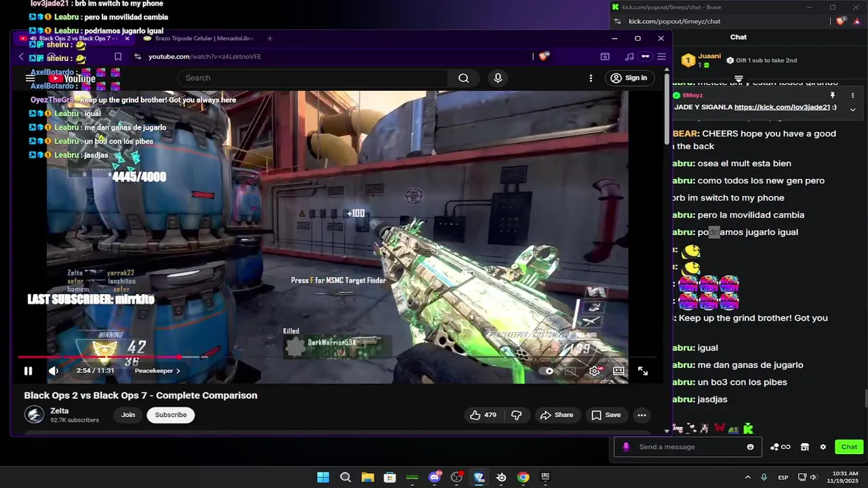This screenshot has height=488, width=868.
Task: Pause the YouTube video
Action: coord(28,371)
